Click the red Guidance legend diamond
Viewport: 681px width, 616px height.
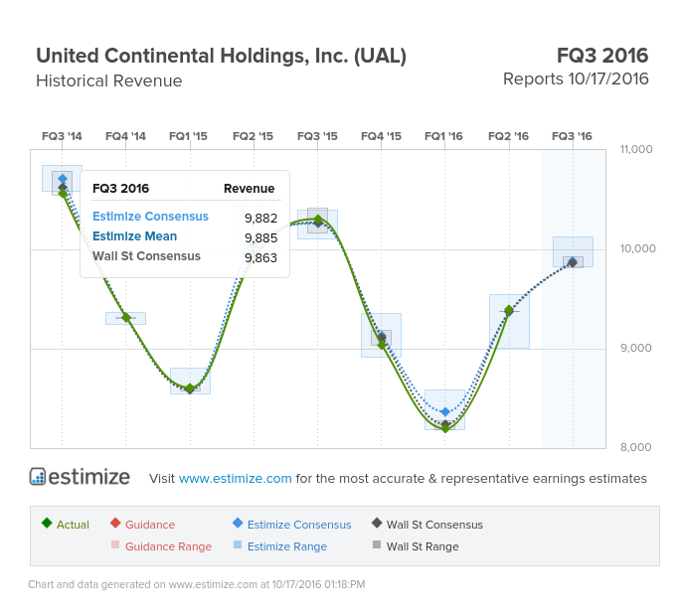pyautogui.click(x=115, y=523)
